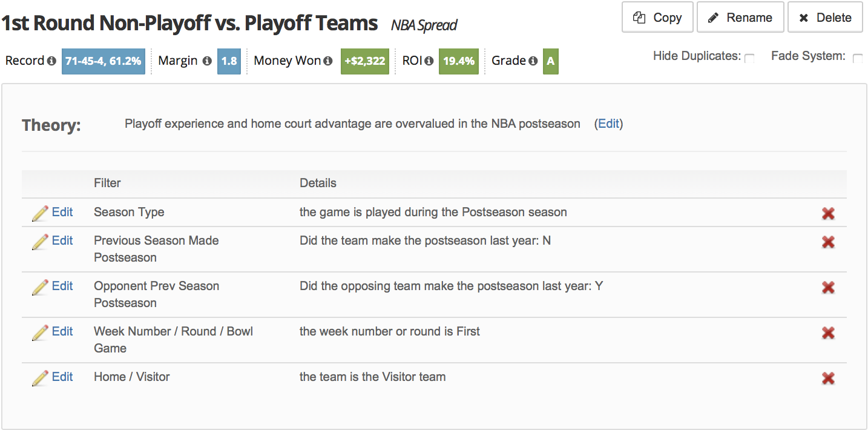
Task: Click the info icon next to Record
Action: coord(51,61)
